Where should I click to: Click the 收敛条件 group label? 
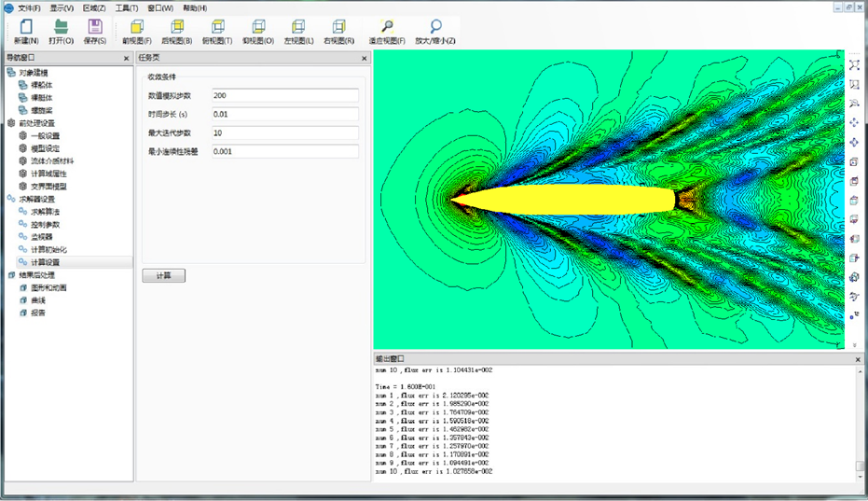(161, 77)
